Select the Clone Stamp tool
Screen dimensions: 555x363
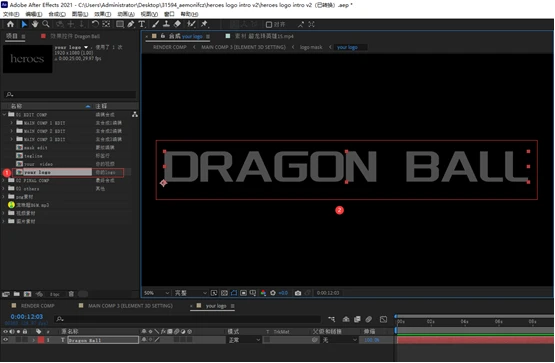[x=166, y=24]
